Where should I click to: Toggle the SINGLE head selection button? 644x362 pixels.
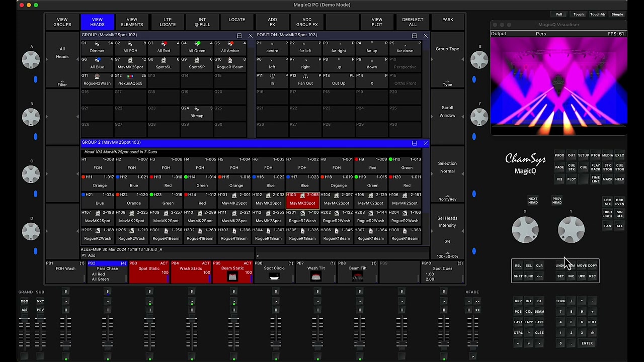pyautogui.click(x=619, y=214)
